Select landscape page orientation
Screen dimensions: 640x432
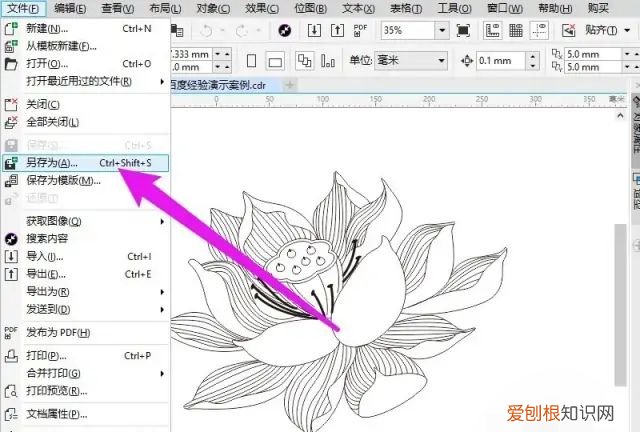coord(275,62)
